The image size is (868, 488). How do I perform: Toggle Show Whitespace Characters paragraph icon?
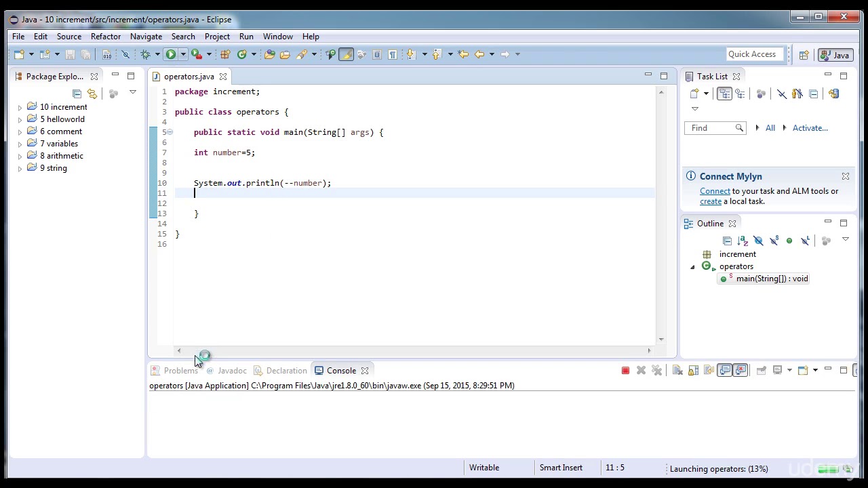[x=393, y=54]
